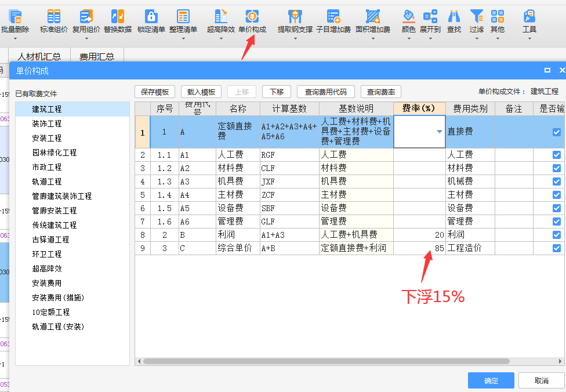
Task: Maximize the 单价构成 dialog window
Action: click(x=547, y=70)
